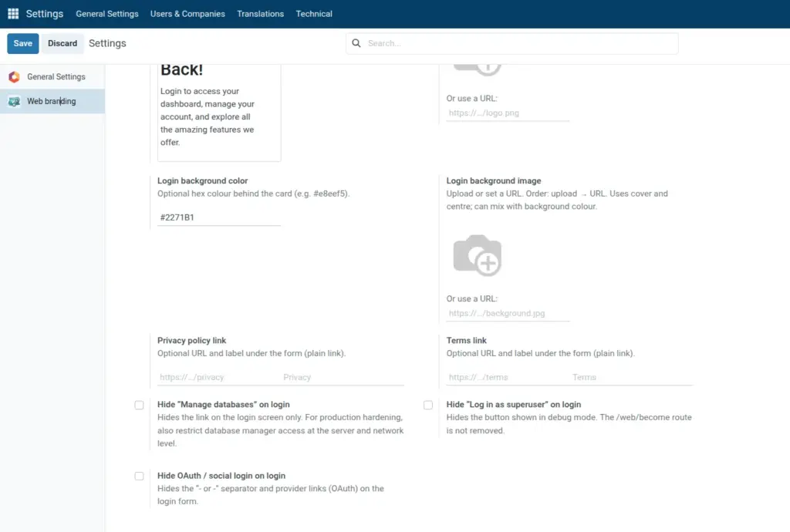Click the "Settings" breadcrumb text
Image resolution: width=790 pixels, height=532 pixels.
click(x=107, y=43)
